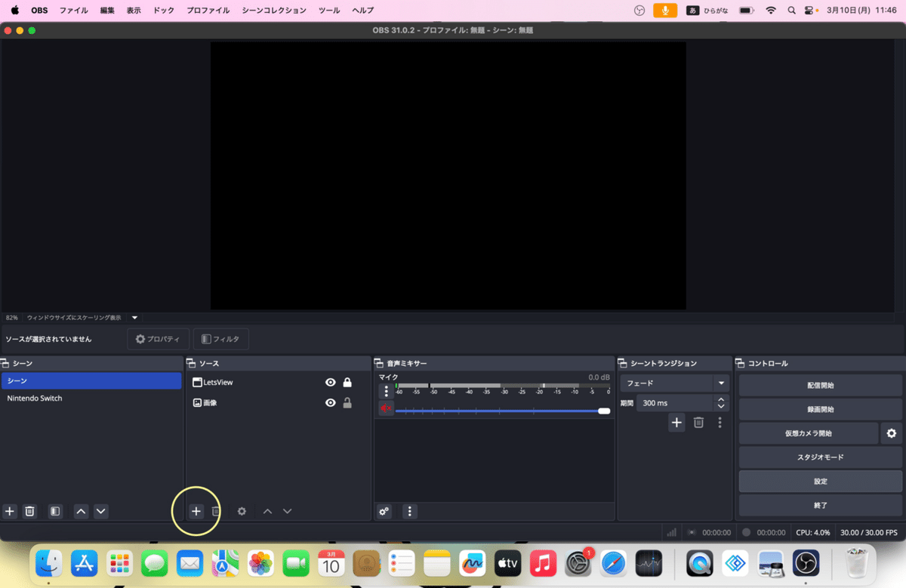Open the preview scaling dropdown showing 82%
Screen dimensions: 906x588
point(134,318)
